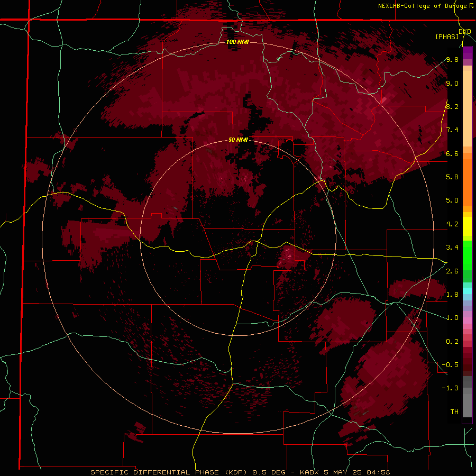Viewport: 476px width, 476px height.
Task: Click the 8.2 legend value
Action: tap(452, 106)
